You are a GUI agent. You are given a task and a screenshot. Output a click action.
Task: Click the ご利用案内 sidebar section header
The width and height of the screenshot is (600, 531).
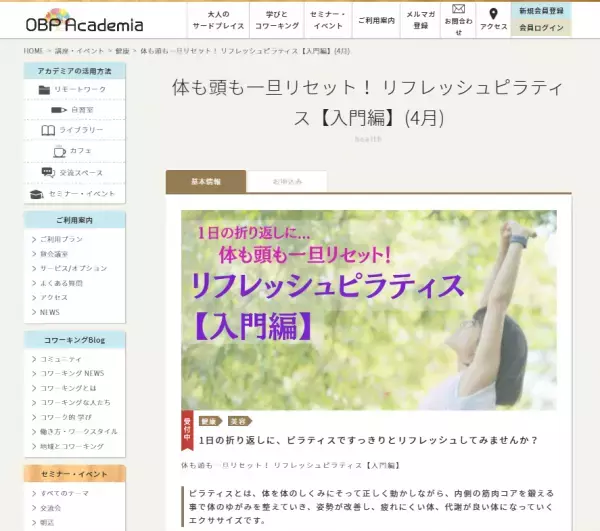(75, 220)
